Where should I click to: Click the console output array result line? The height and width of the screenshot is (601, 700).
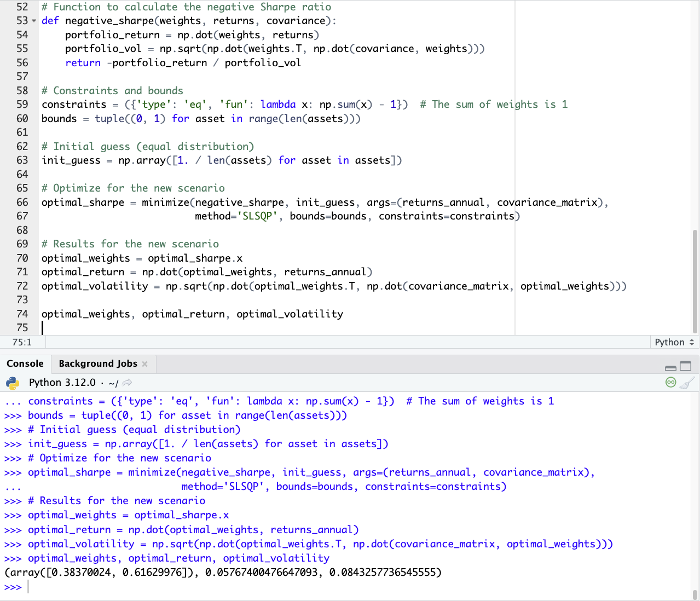pos(223,573)
